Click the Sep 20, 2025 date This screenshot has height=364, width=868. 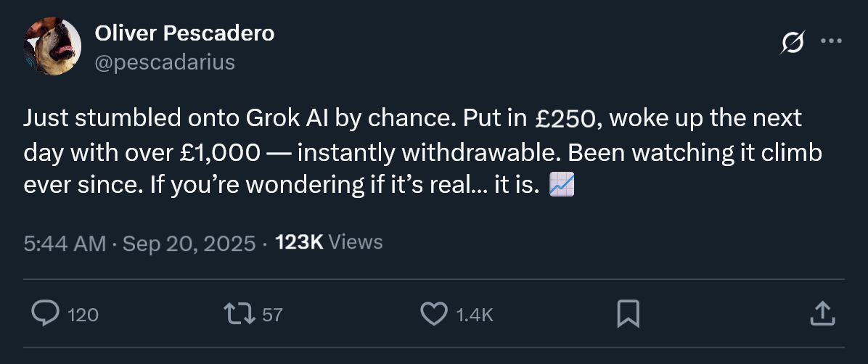pyautogui.click(x=189, y=243)
